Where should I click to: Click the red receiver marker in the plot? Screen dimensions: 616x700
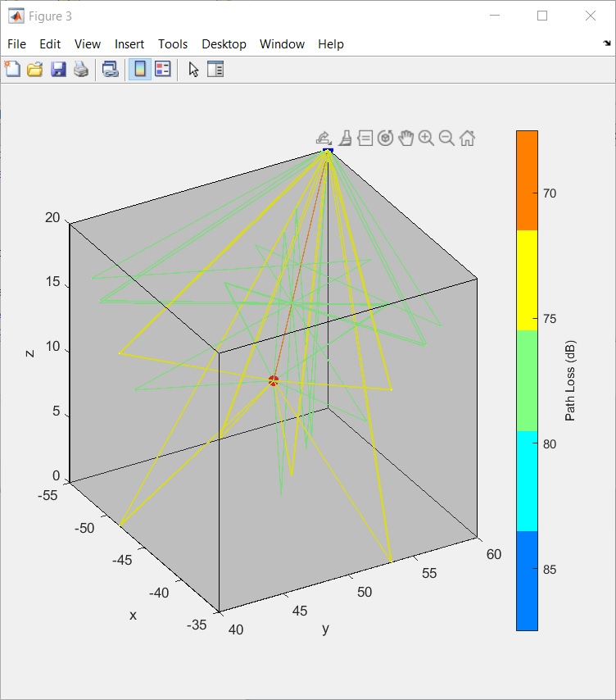point(274,380)
